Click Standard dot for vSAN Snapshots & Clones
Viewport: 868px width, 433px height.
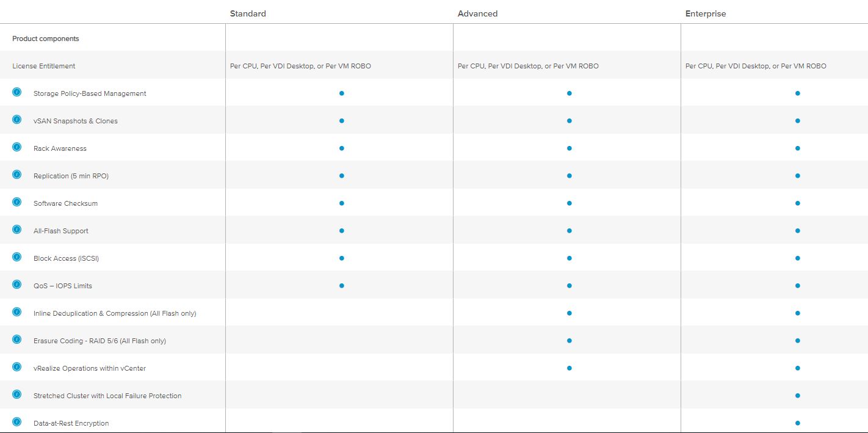[342, 121]
